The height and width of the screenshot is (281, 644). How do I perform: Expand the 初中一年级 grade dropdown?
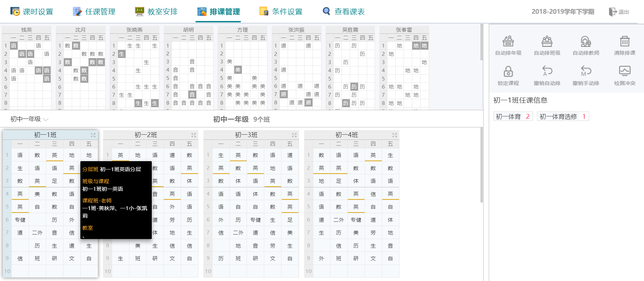29,119
